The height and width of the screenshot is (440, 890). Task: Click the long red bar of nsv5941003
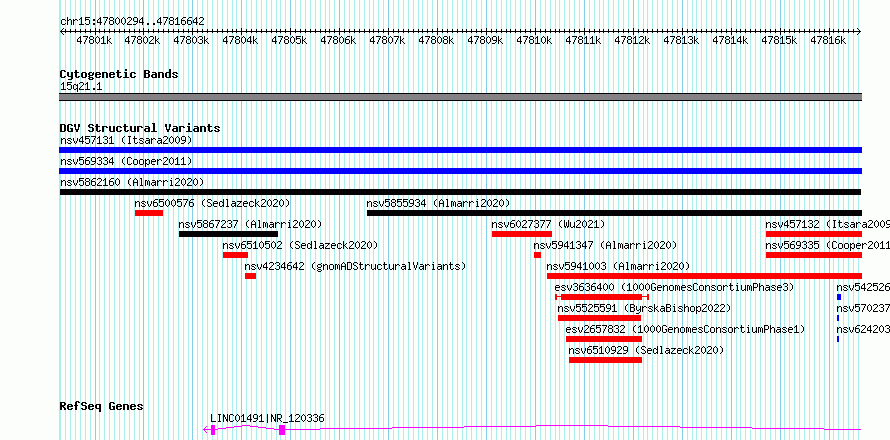[704, 276]
